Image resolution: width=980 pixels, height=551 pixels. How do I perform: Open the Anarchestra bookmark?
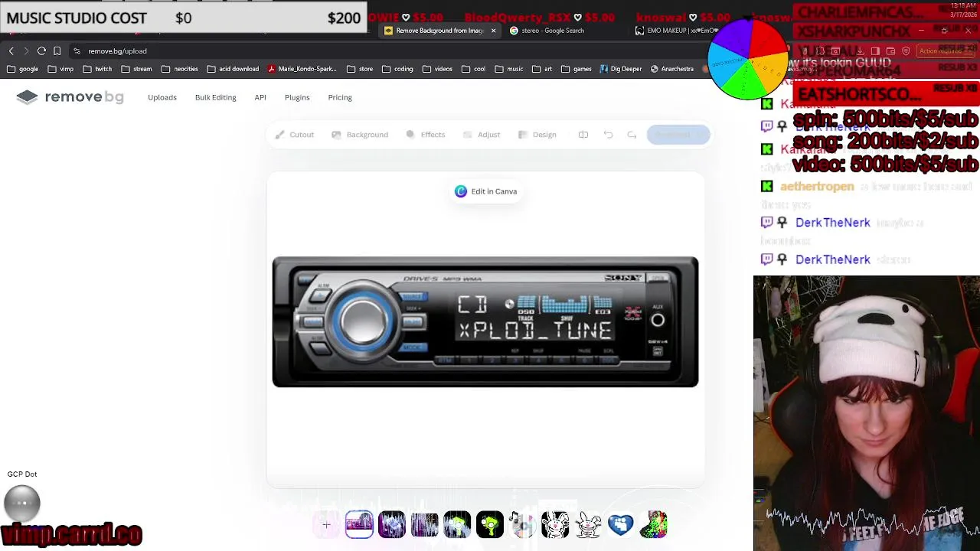[x=672, y=69]
